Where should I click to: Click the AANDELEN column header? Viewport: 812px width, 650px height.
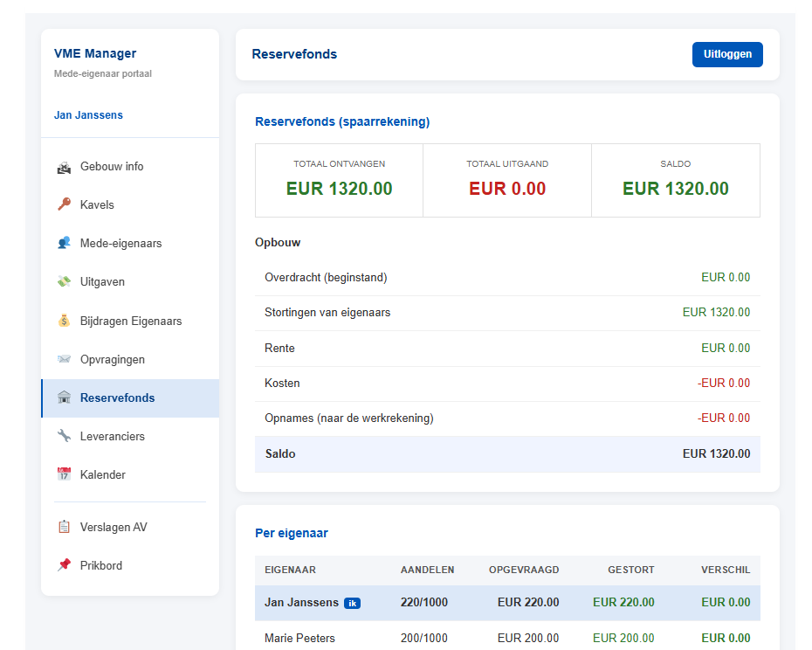pos(427,570)
